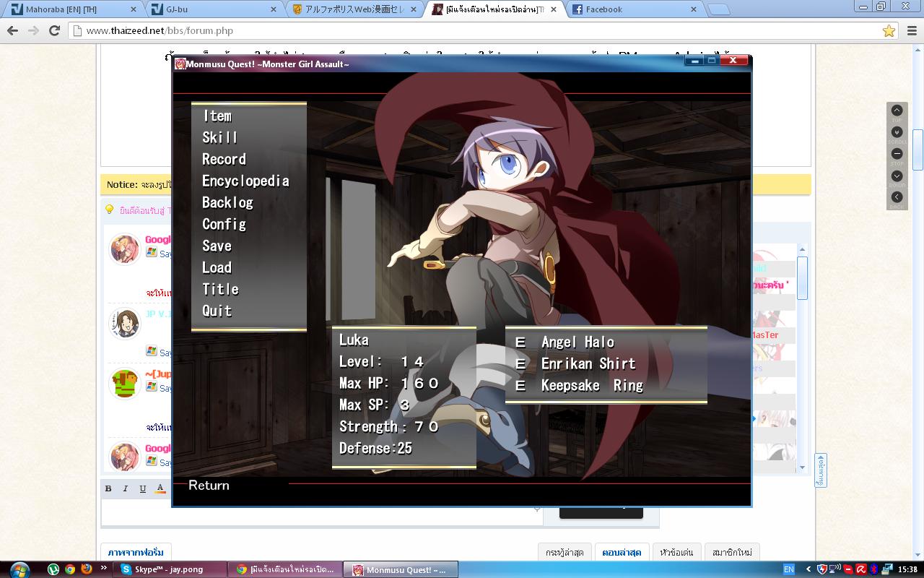Toggle bold in the forum editor
Viewport: 924px width, 578px height.
click(108, 488)
